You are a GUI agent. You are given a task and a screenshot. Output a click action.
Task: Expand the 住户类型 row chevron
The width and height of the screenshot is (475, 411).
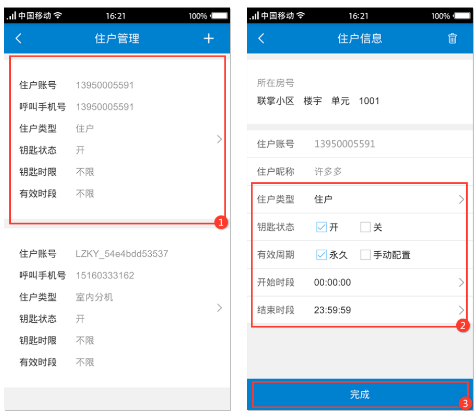461,199
